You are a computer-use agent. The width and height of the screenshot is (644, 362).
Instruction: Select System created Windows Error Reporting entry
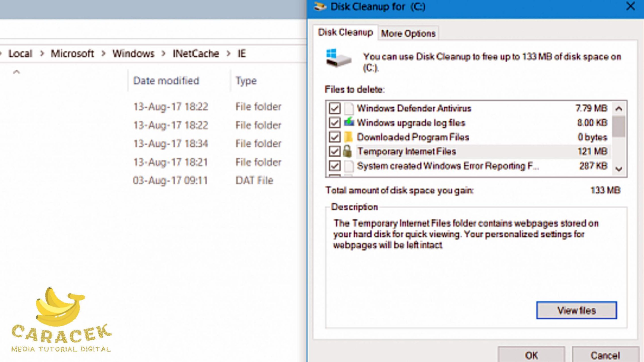[x=448, y=166]
